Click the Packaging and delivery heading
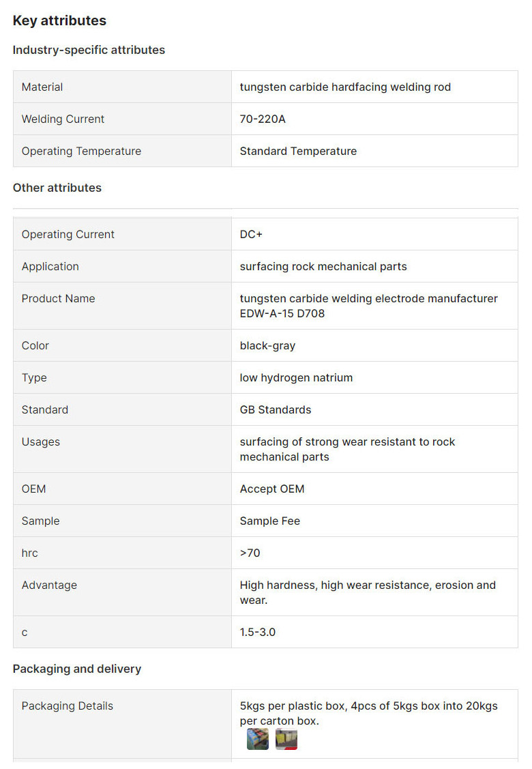This screenshot has width=532, height=769. tap(77, 669)
